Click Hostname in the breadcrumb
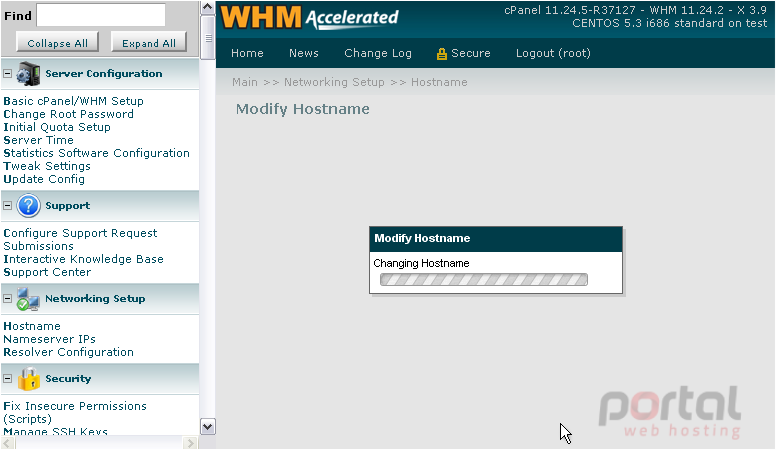This screenshot has width=776, height=450. click(439, 82)
